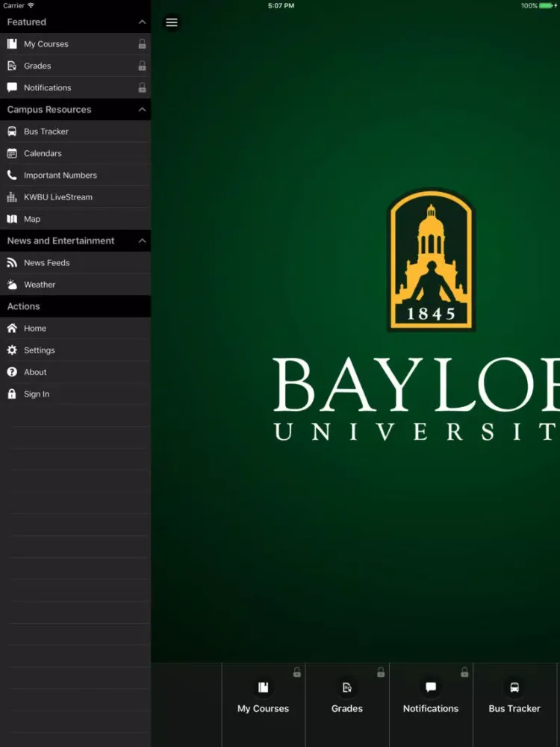Open Grades label in sidebar
Screen dimensions: 560x747
37,66
